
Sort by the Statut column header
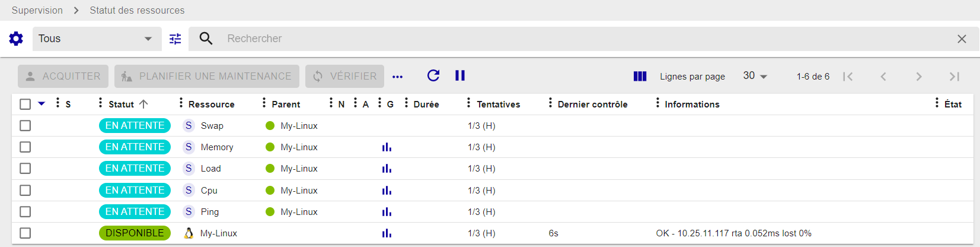(121, 104)
